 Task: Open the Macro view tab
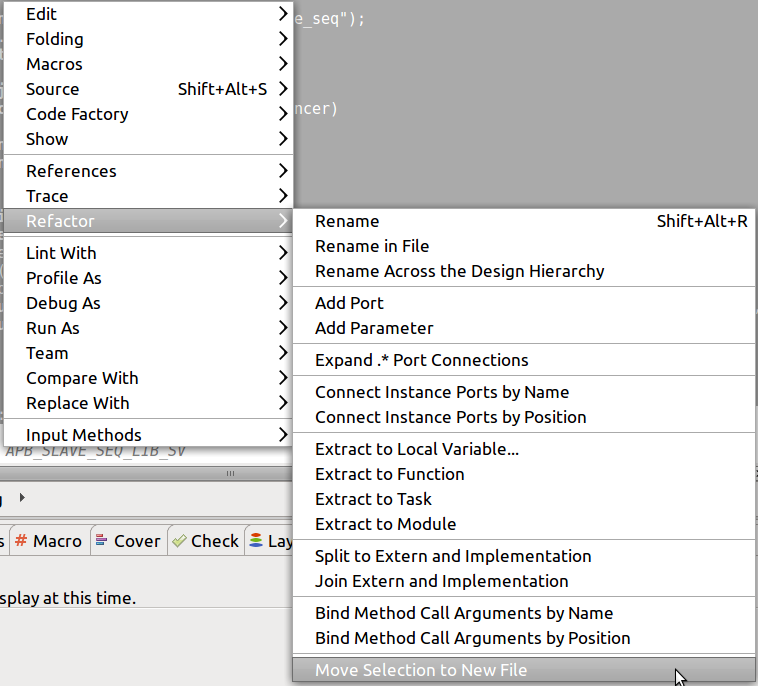(x=48, y=541)
